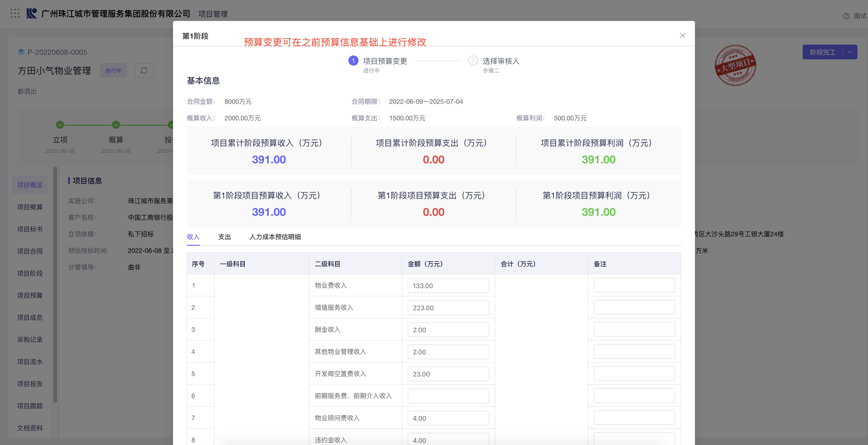Click the sidebar vertical scrollbar

click(x=55, y=285)
